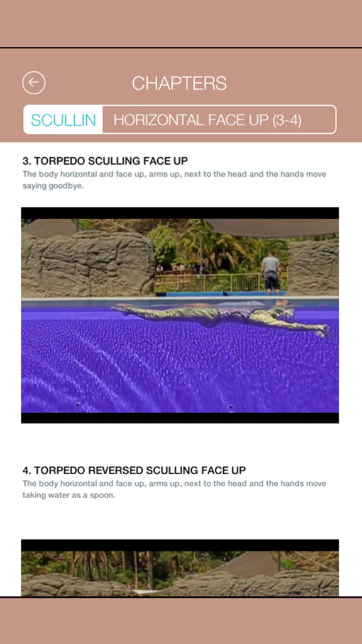
Task: Click the metal fence behind the pool
Action: [x=207, y=282]
